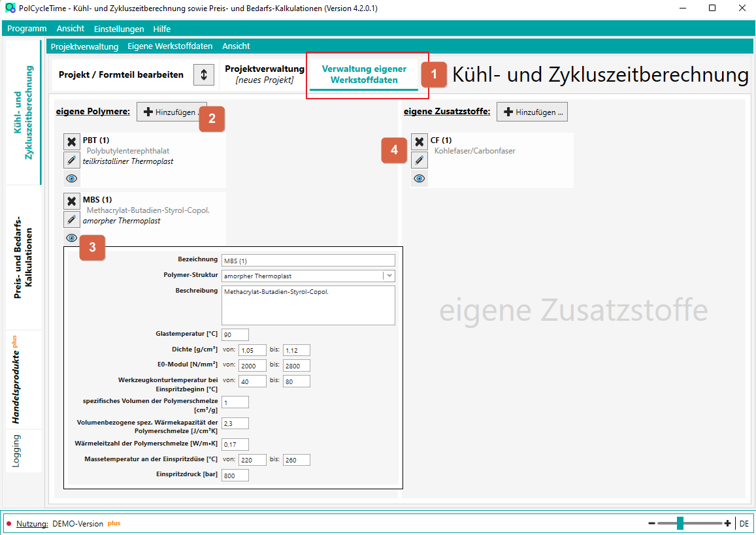756x535 pixels.
Task: Edit PBT (1) with pencil icon
Action: coord(72,159)
